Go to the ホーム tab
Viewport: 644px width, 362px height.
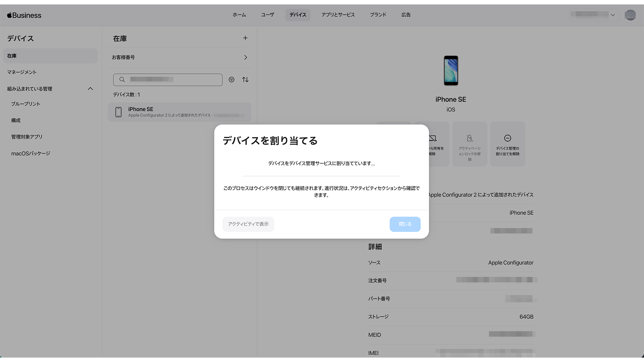pos(239,15)
